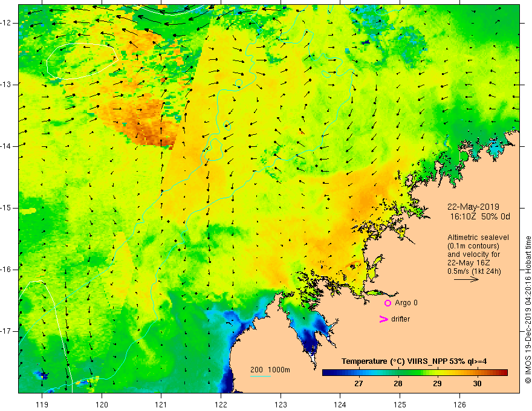Click the text 16:10Z 50% 0d
This screenshot has height=411, width=532.
[480, 217]
